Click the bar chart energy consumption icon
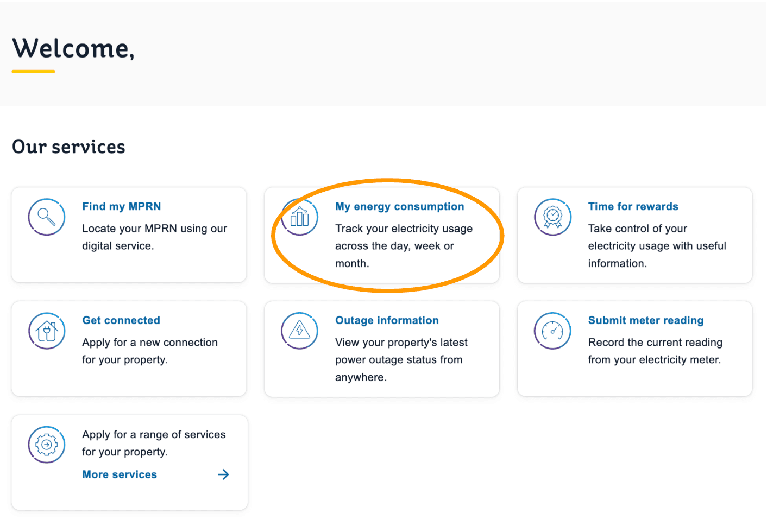 click(299, 217)
